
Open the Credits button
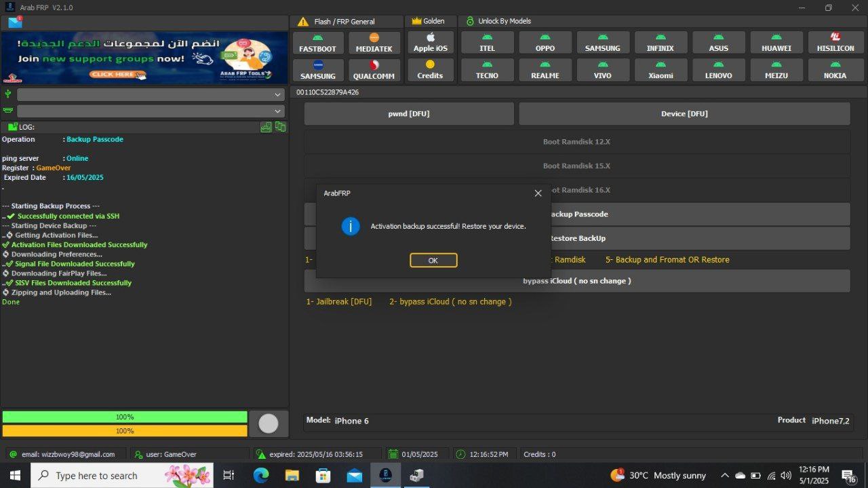(430, 70)
